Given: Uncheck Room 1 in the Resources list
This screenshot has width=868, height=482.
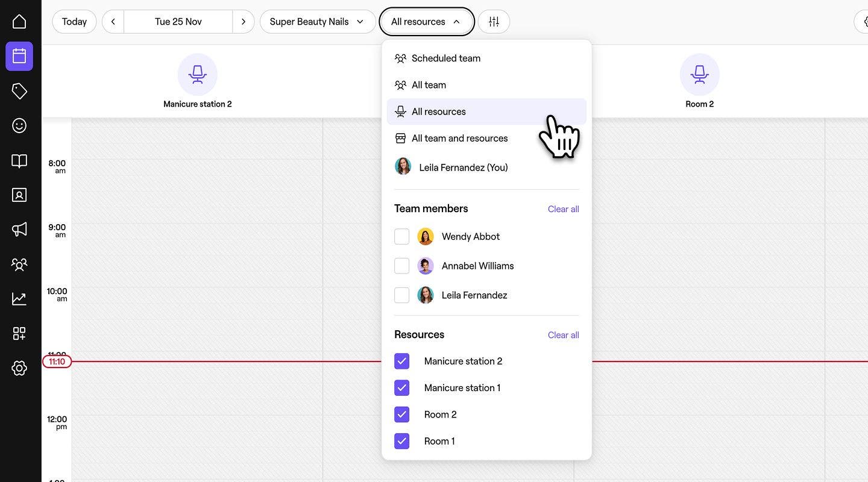Looking at the screenshot, I should 402,441.
